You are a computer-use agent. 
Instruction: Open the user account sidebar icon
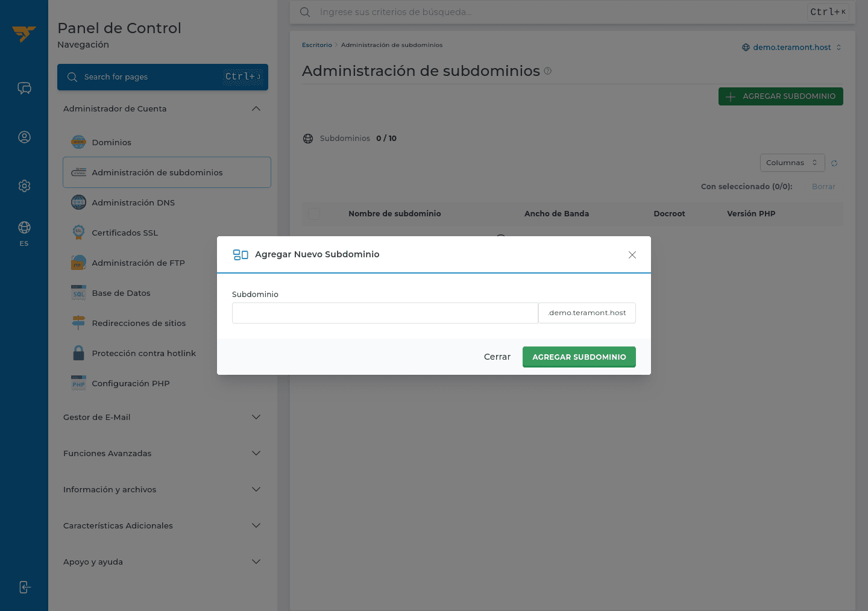[x=24, y=137]
